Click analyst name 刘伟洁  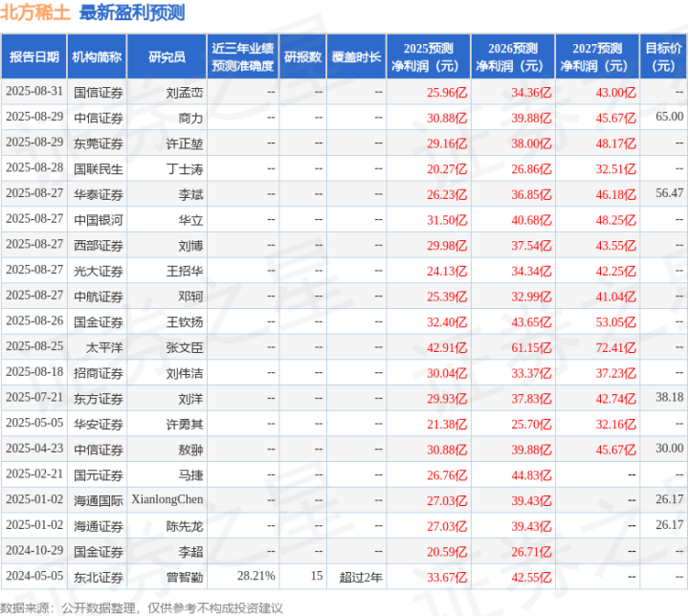tap(185, 373)
